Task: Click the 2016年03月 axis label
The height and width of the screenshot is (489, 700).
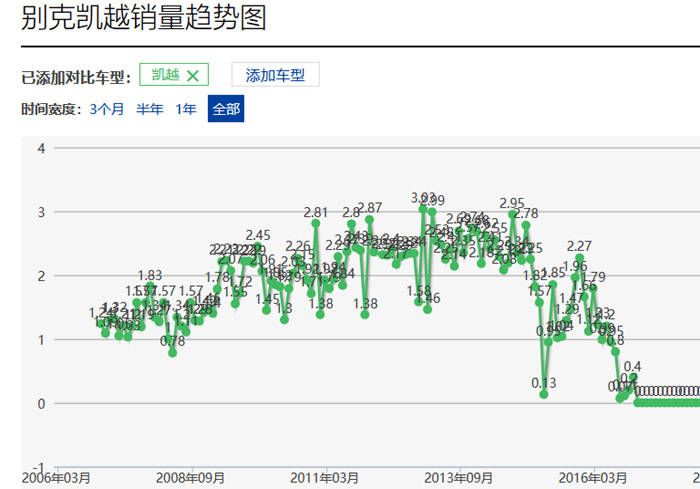Action: [x=593, y=478]
